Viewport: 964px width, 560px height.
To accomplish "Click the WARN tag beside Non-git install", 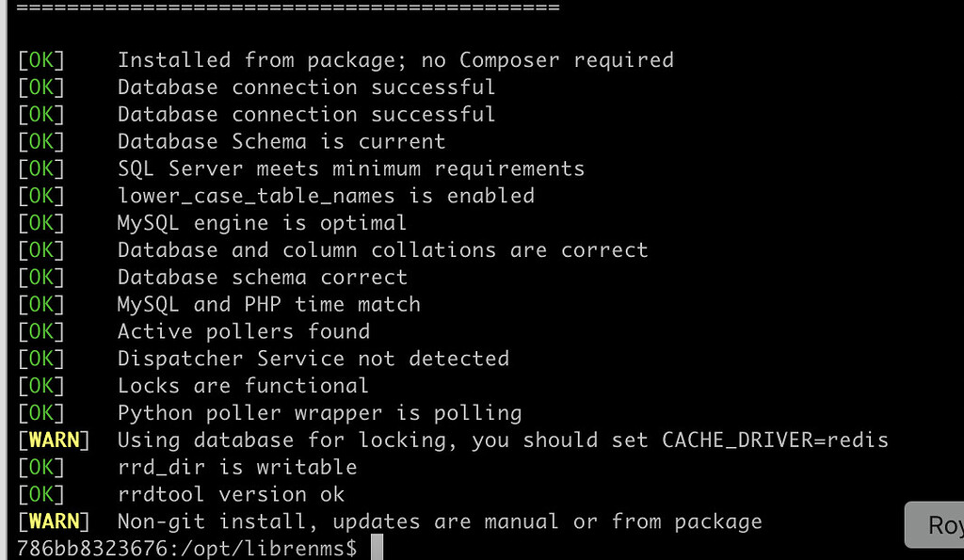I will pyautogui.click(x=55, y=520).
